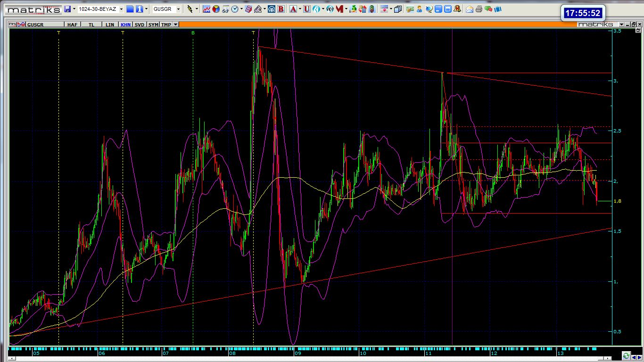The height and width of the screenshot is (362, 644).
Task: Click the red M icon in toolbar
Action: coord(339,9)
